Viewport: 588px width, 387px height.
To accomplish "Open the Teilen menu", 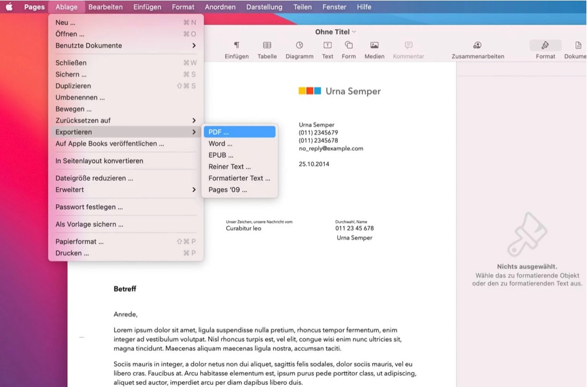I will [x=302, y=7].
